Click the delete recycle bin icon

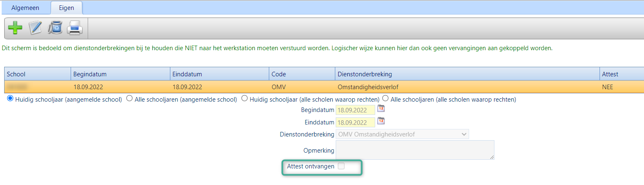pyautogui.click(x=55, y=28)
